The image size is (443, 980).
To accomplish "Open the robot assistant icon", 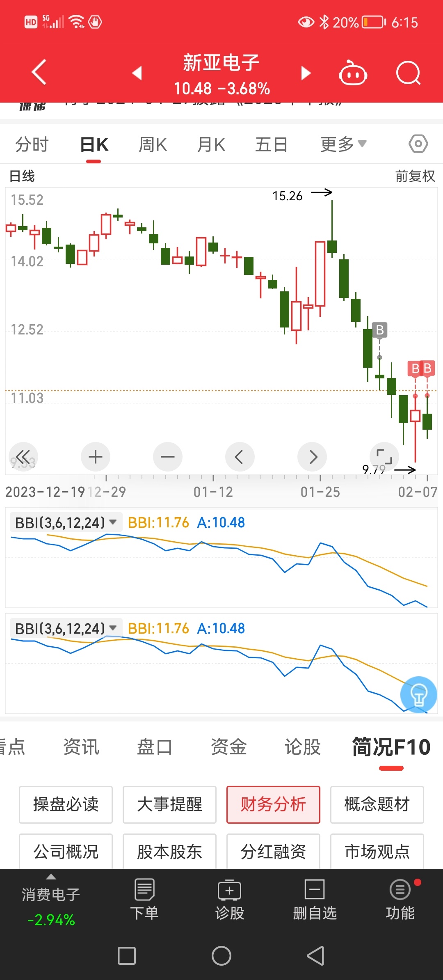I will click(353, 73).
